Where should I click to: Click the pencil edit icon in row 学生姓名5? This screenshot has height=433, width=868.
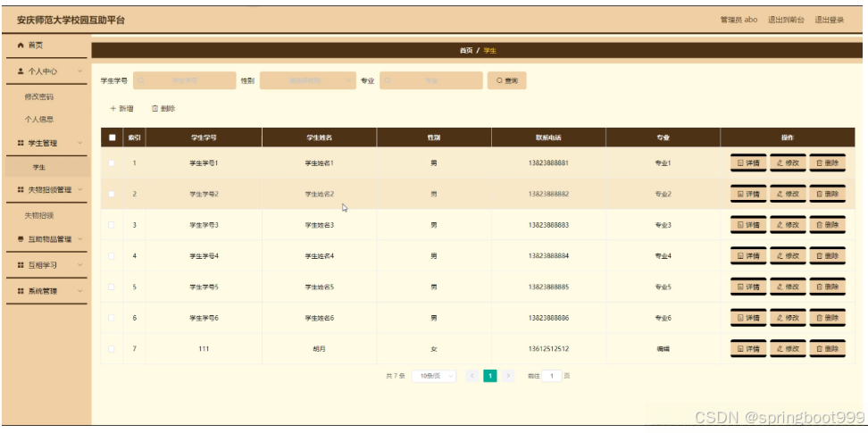pos(780,287)
